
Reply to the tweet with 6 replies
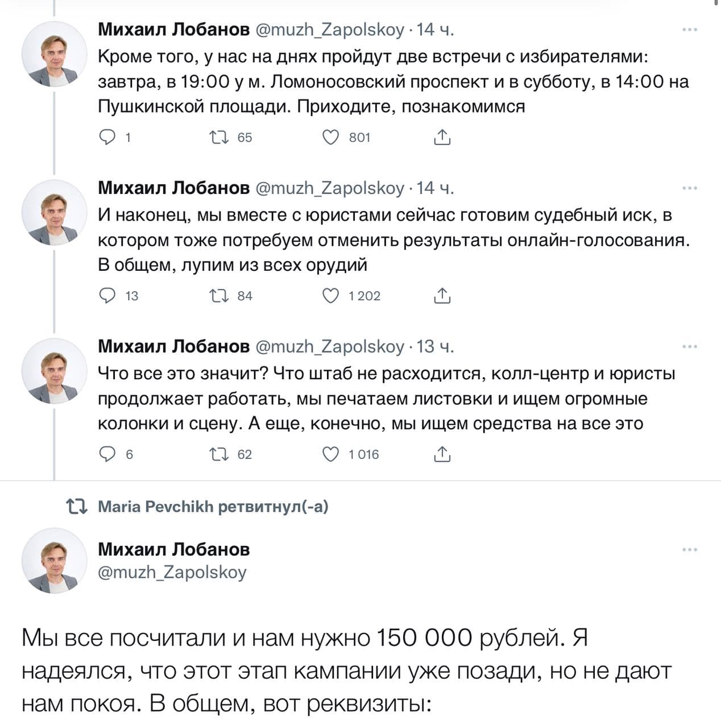(x=107, y=454)
